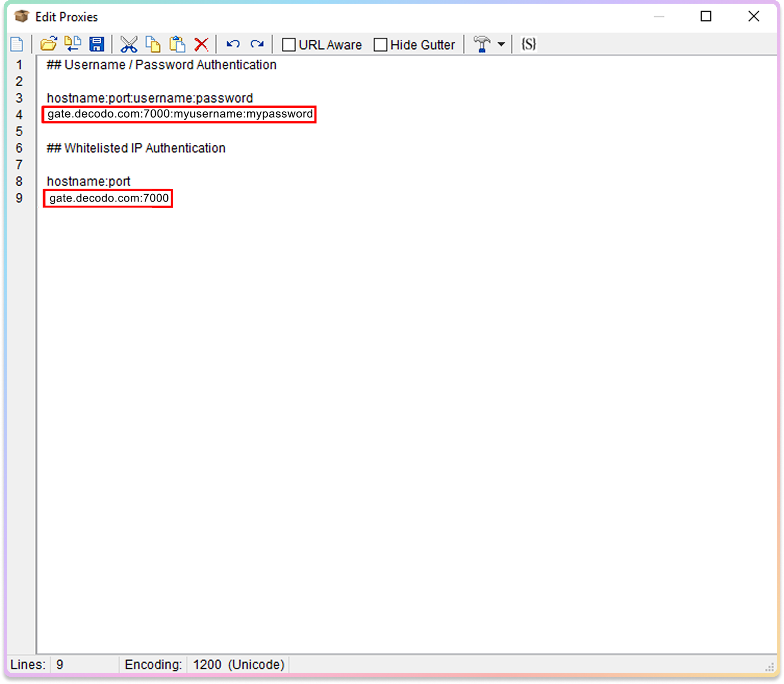This screenshot has width=784, height=684.
Task: Enable the URL Aware checkbox
Action: (289, 45)
